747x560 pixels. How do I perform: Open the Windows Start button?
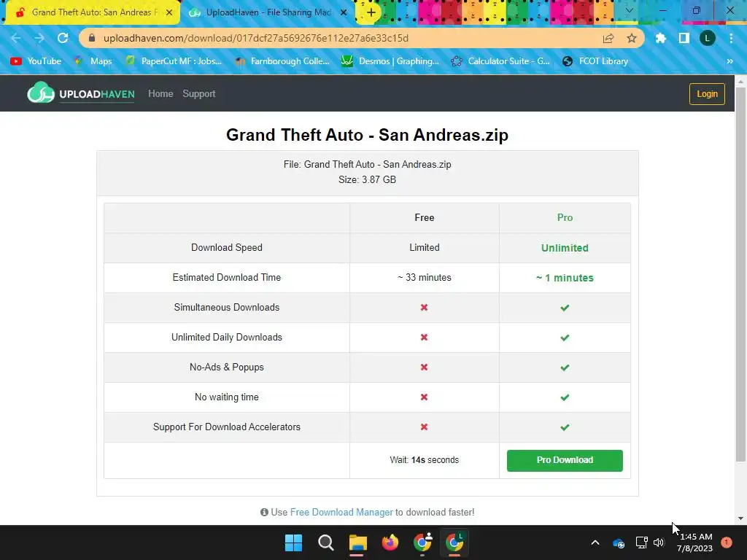coord(293,542)
